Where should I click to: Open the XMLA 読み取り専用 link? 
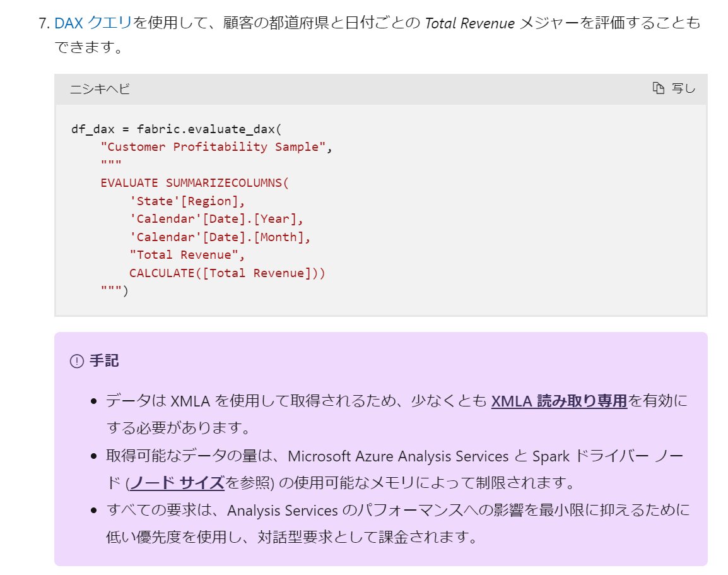click(559, 400)
